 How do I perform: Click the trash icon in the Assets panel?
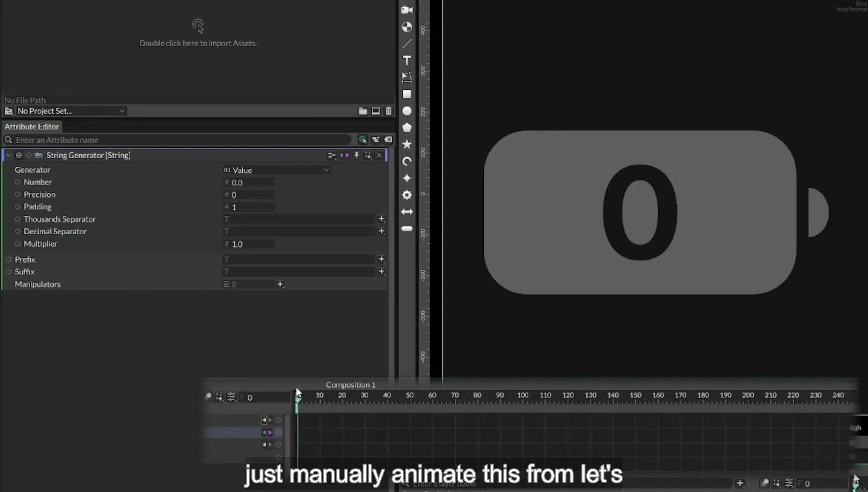click(388, 111)
